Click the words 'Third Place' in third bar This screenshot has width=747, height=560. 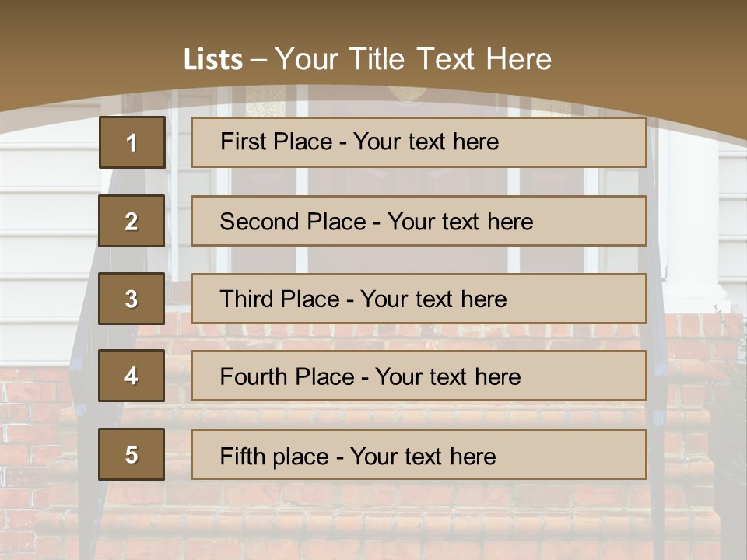(279, 299)
